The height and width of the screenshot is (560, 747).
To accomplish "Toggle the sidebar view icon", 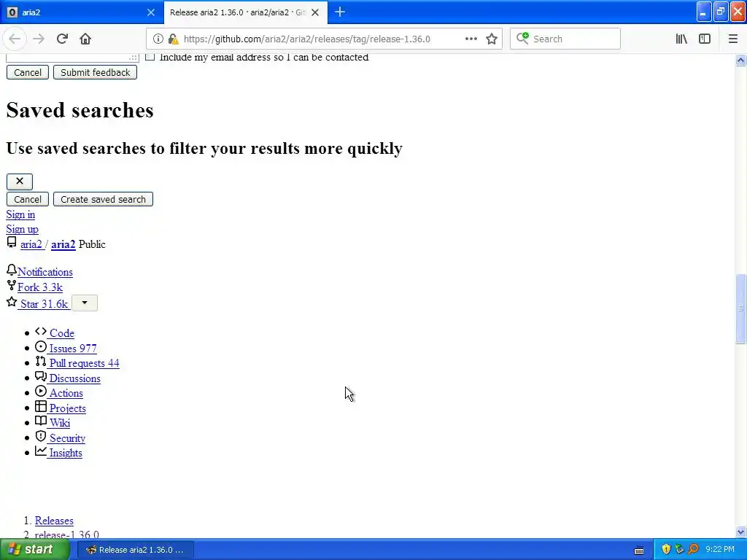I will click(705, 39).
